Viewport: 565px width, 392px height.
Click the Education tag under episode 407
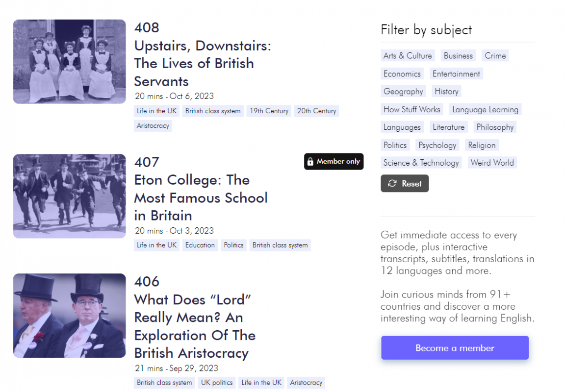click(x=200, y=245)
